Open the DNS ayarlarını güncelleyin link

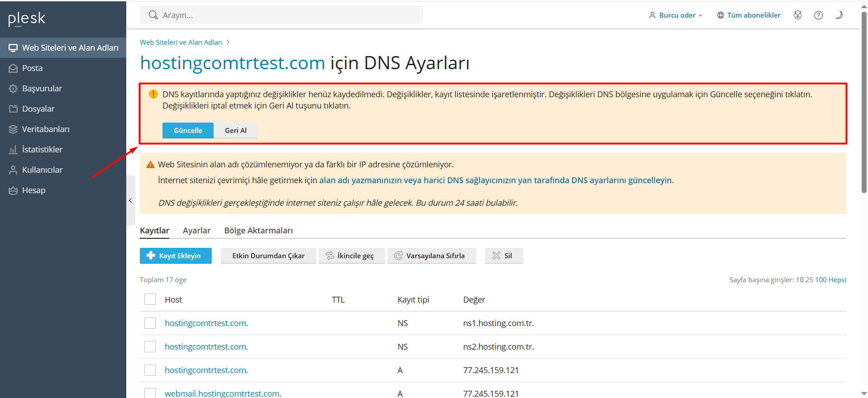click(x=496, y=180)
